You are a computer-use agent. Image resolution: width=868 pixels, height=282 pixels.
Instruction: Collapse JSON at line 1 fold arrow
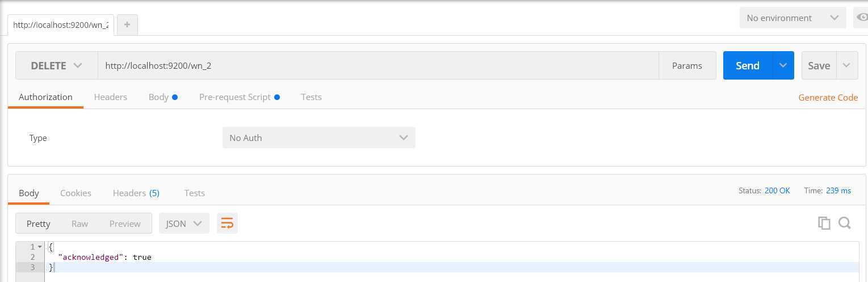40,247
